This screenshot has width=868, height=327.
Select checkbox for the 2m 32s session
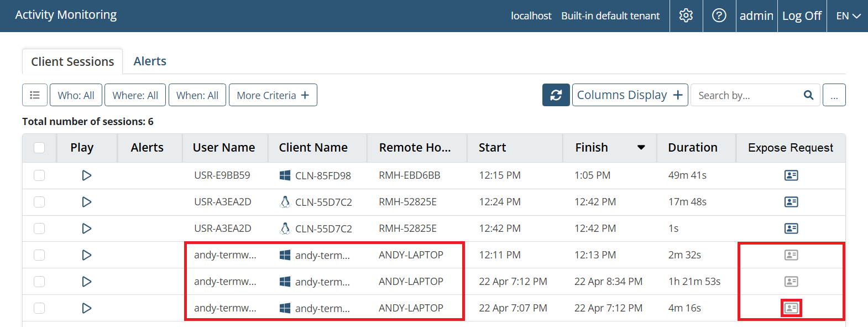click(39, 255)
